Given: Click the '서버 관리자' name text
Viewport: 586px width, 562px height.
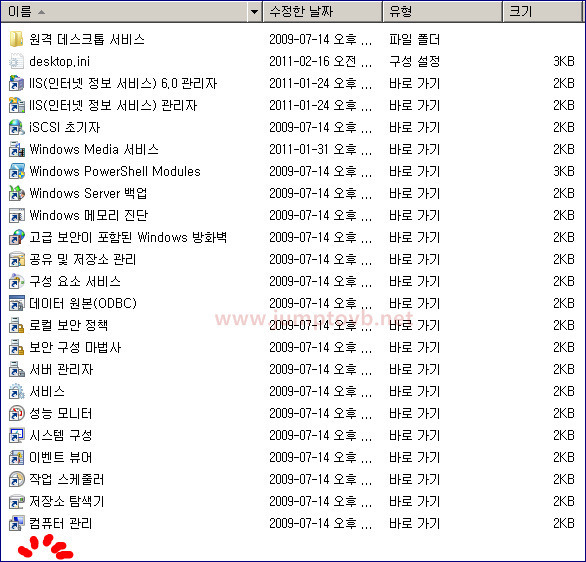Looking at the screenshot, I should (x=61, y=370).
